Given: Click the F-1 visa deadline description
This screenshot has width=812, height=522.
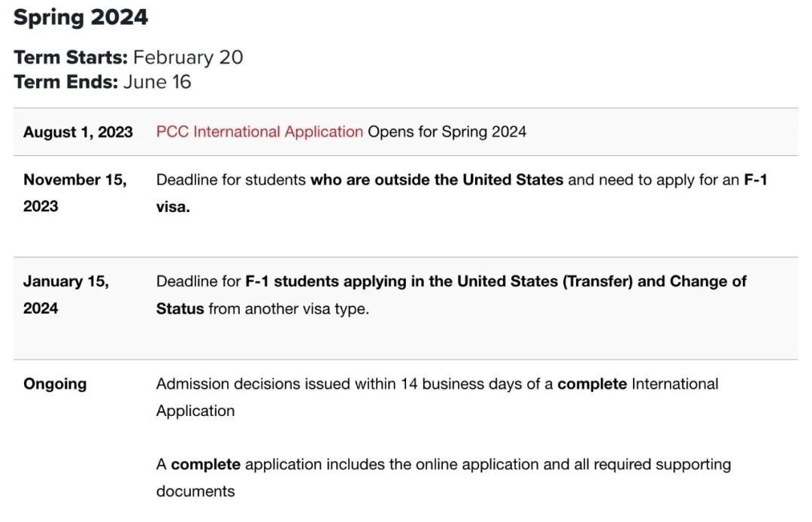Looking at the screenshot, I should pos(462,193).
